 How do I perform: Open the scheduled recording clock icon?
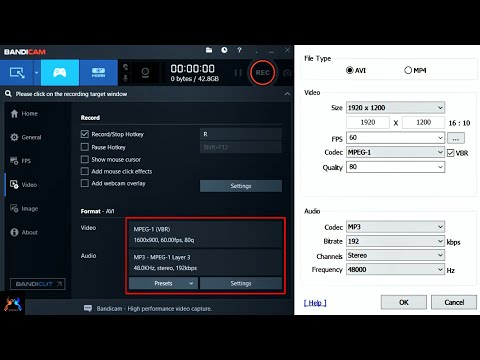[224, 50]
